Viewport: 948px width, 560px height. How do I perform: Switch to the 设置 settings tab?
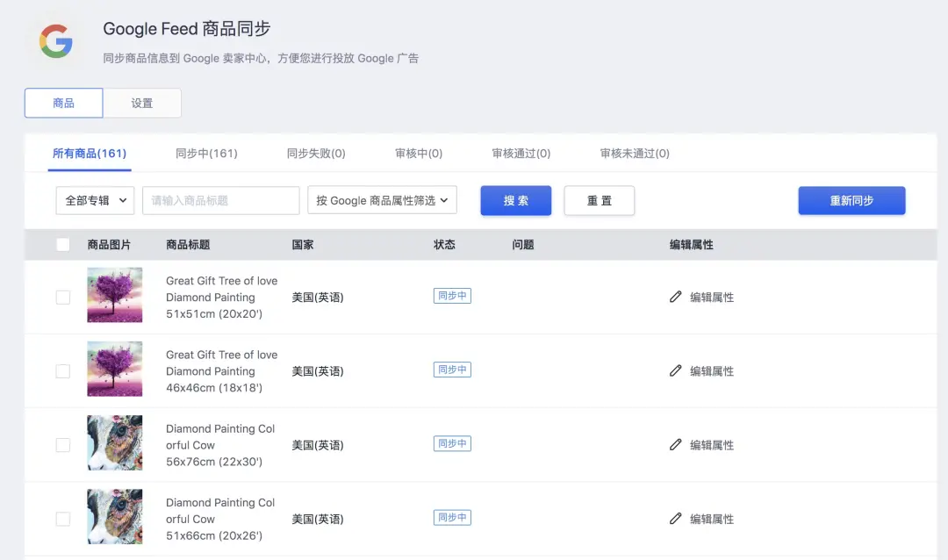[x=142, y=103]
